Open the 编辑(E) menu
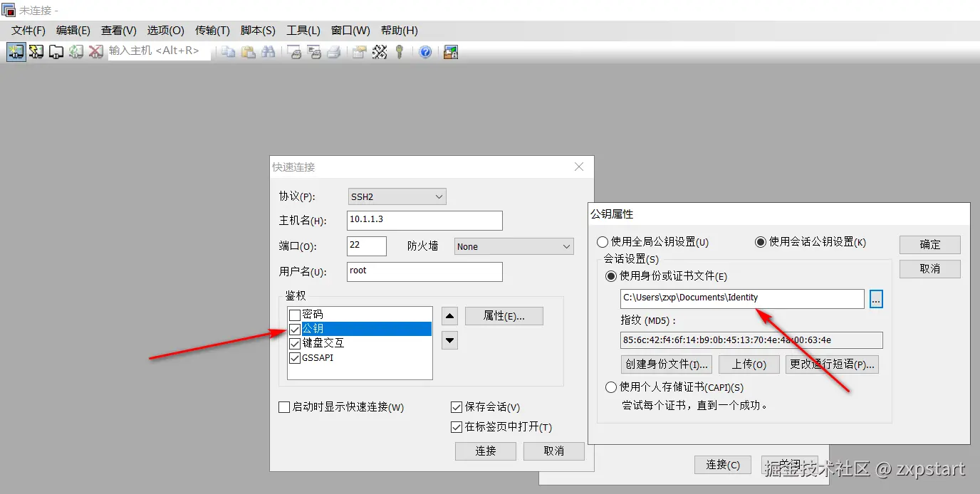The width and height of the screenshot is (980, 494). tap(73, 31)
